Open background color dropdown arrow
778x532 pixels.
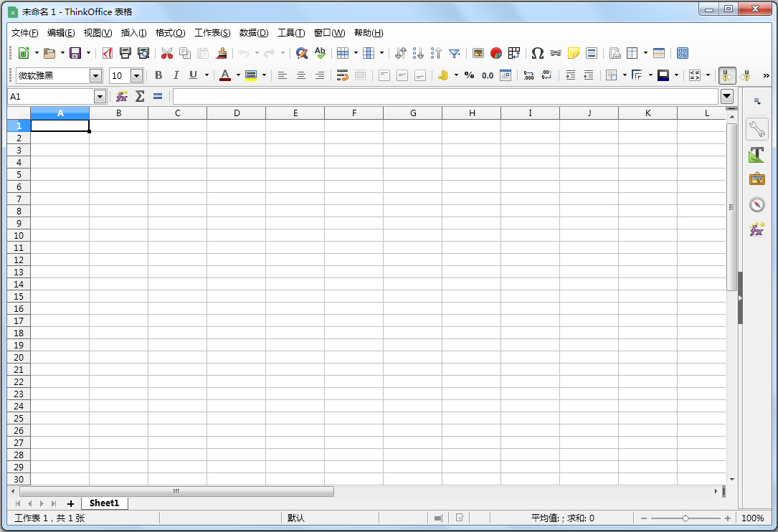pos(264,75)
